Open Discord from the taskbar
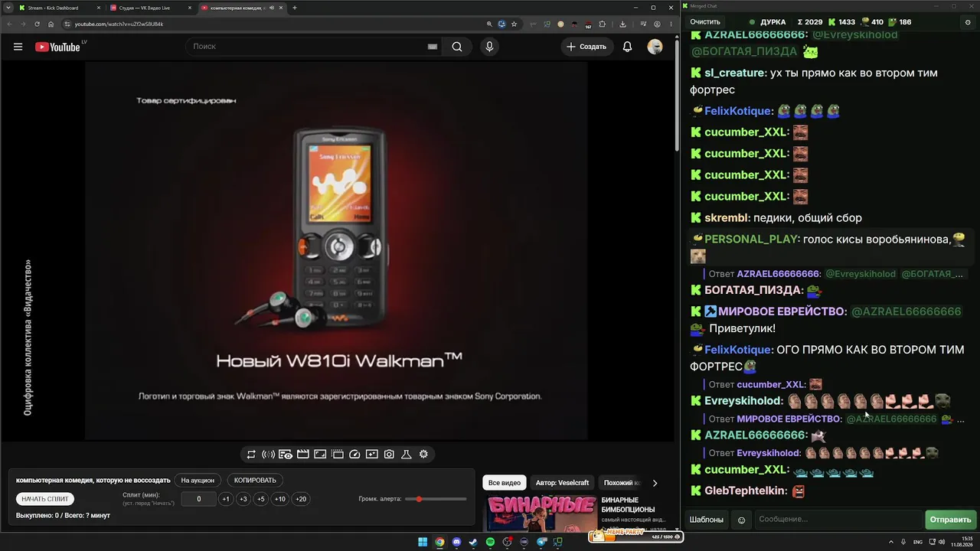 coord(457,543)
